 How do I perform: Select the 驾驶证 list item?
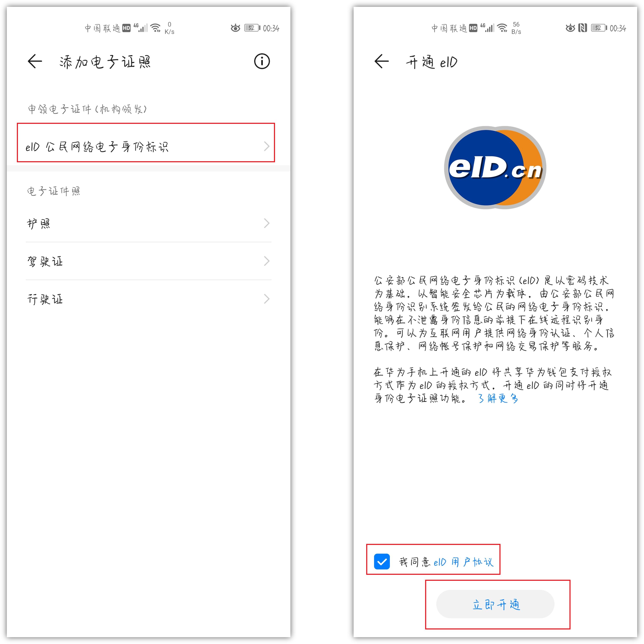tap(148, 261)
